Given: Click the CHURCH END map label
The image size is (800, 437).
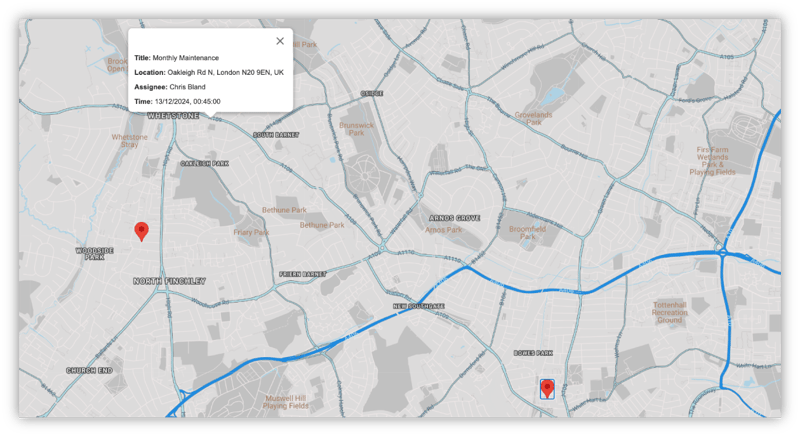Looking at the screenshot, I should [x=89, y=370].
